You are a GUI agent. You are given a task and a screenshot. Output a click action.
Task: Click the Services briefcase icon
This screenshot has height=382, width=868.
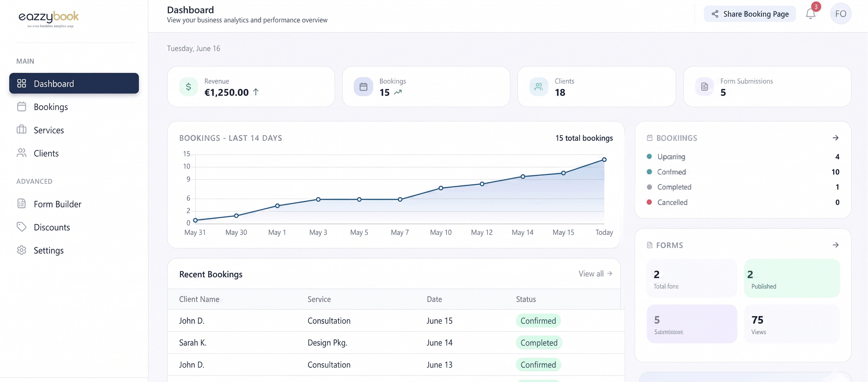pyautogui.click(x=22, y=129)
